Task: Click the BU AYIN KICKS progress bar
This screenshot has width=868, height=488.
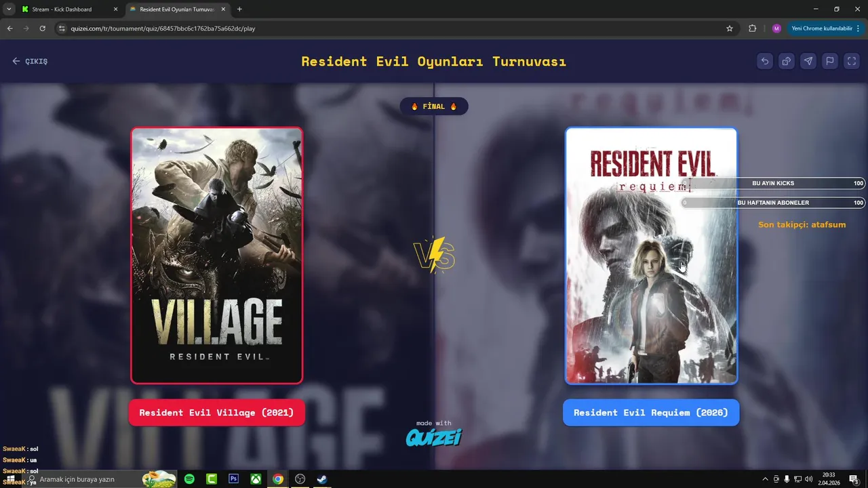Action: point(773,184)
